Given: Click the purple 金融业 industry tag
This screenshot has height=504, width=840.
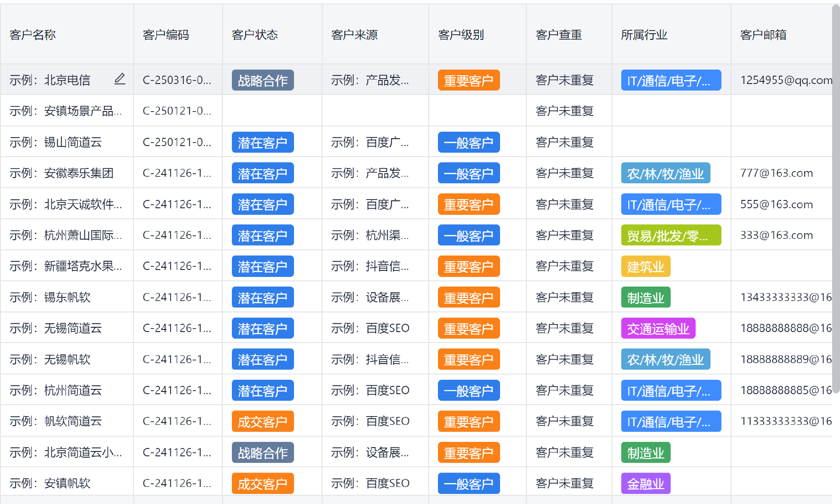Looking at the screenshot, I should pos(645,484).
